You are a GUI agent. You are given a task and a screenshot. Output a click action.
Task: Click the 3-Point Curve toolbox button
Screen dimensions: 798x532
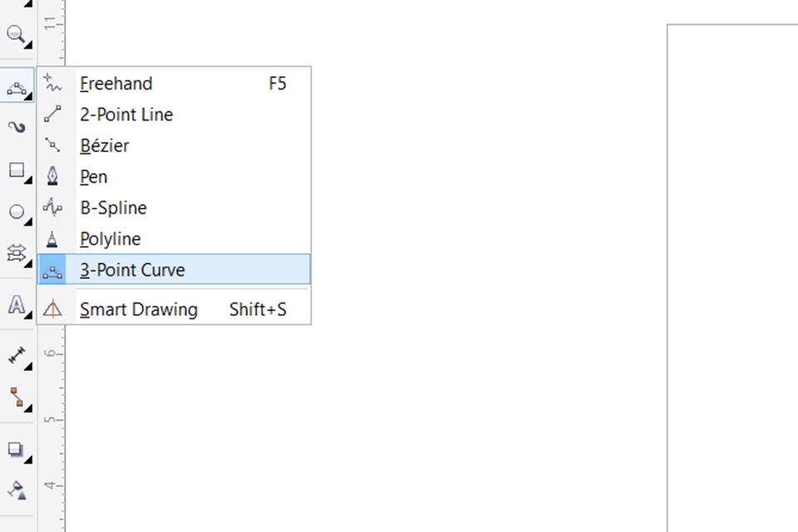click(17, 86)
